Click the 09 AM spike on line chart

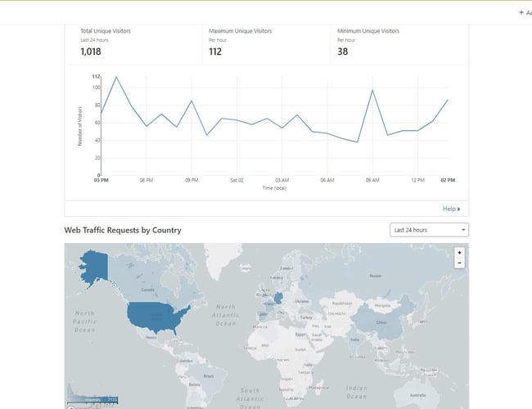372,90
